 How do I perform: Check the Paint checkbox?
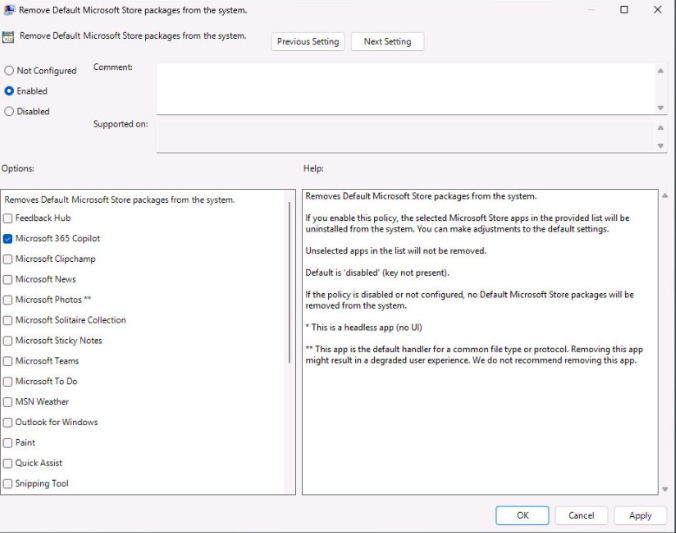[8, 443]
